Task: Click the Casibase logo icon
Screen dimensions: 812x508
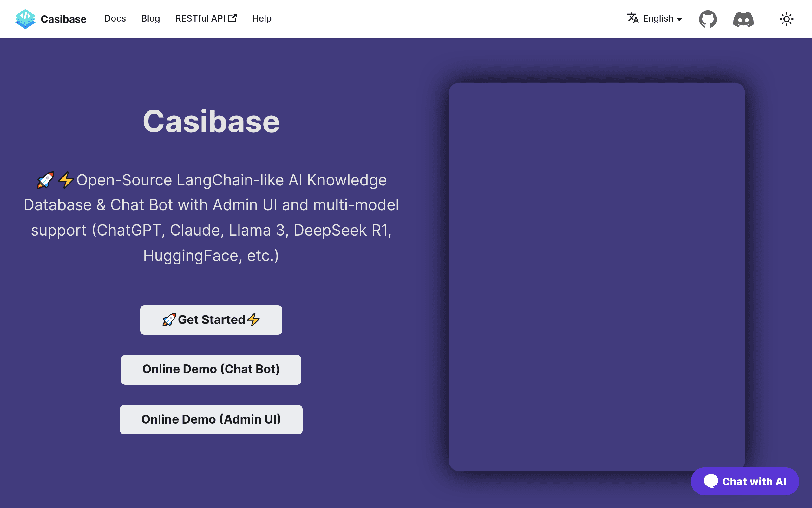Action: pyautogui.click(x=25, y=19)
